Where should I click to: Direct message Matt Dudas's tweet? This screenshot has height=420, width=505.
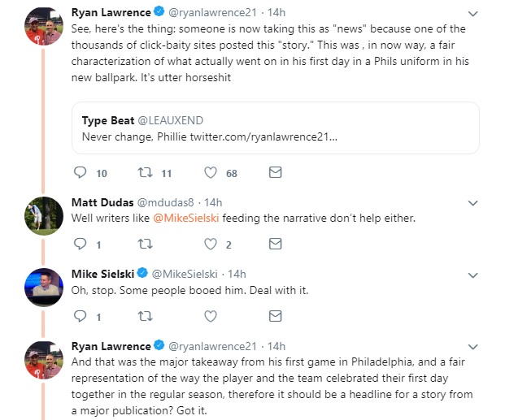275,245
